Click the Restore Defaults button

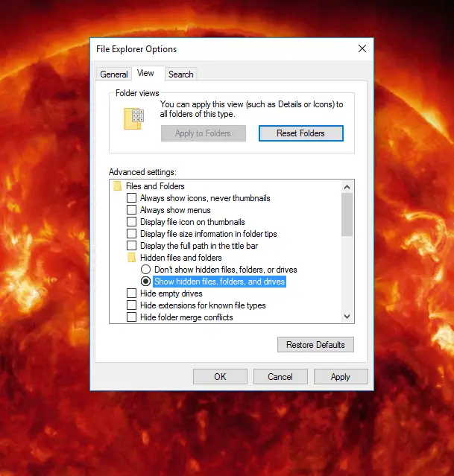coord(315,345)
